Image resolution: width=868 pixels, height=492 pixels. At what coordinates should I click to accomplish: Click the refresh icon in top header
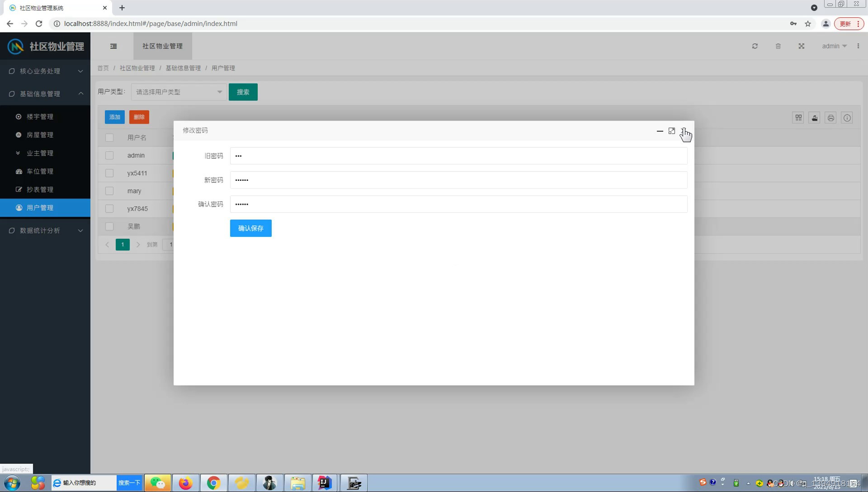(755, 46)
